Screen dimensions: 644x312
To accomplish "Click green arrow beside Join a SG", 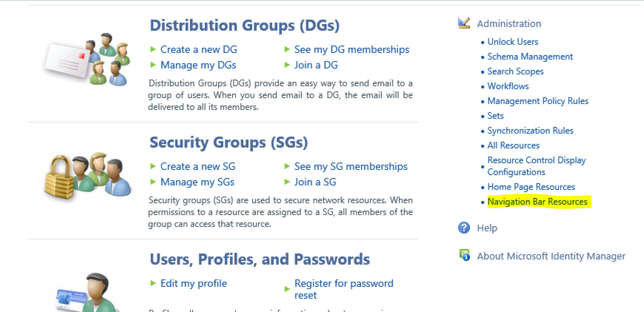I will [x=287, y=182].
